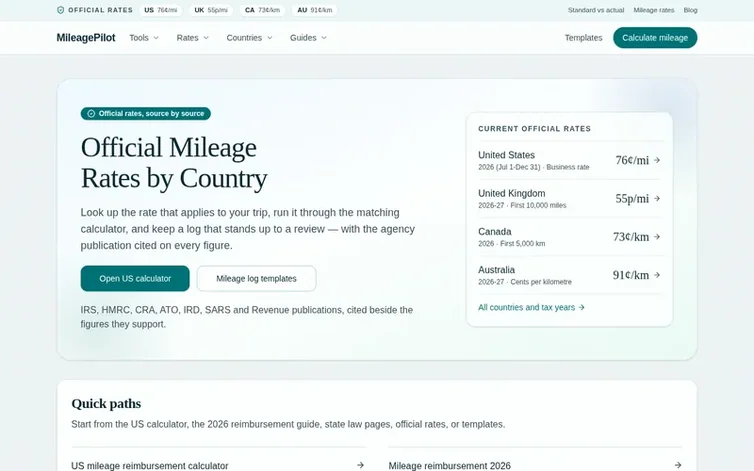Expand the Rates menu
This screenshot has height=471, width=754.
pos(192,38)
